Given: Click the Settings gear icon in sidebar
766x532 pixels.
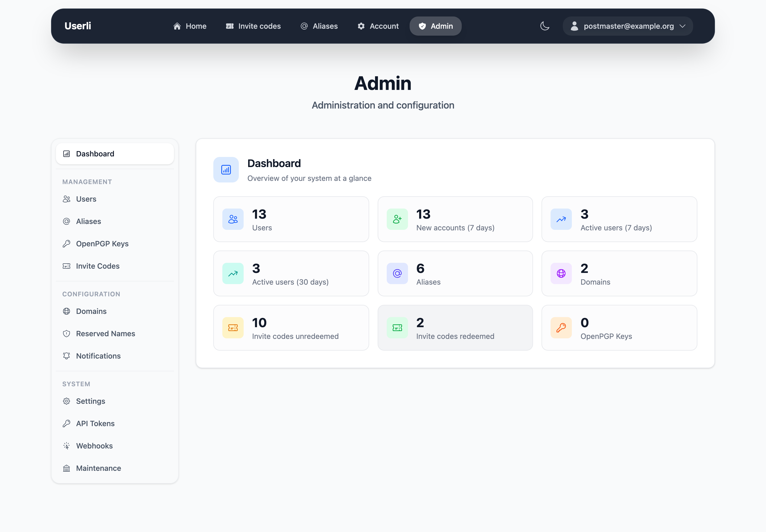Looking at the screenshot, I should pos(67,401).
